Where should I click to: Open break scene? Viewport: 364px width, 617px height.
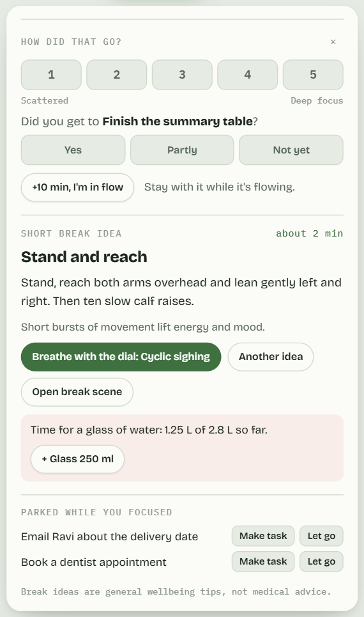click(x=77, y=392)
